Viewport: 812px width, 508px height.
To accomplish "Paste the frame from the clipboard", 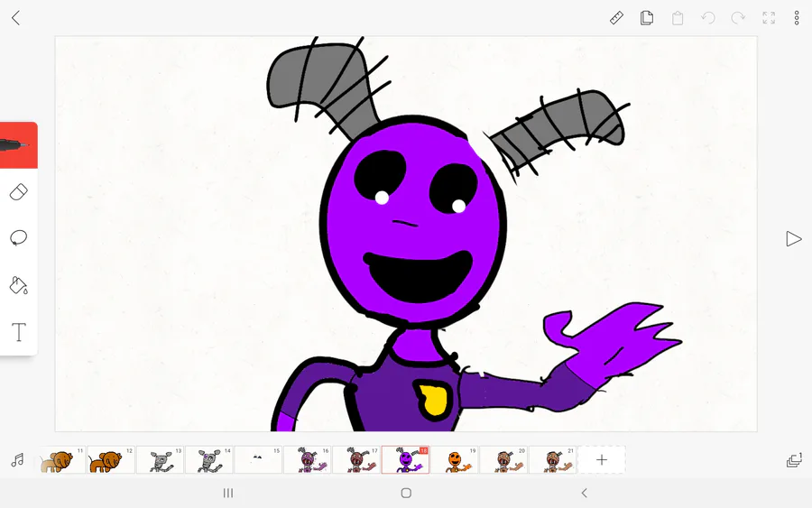I will tap(678, 18).
